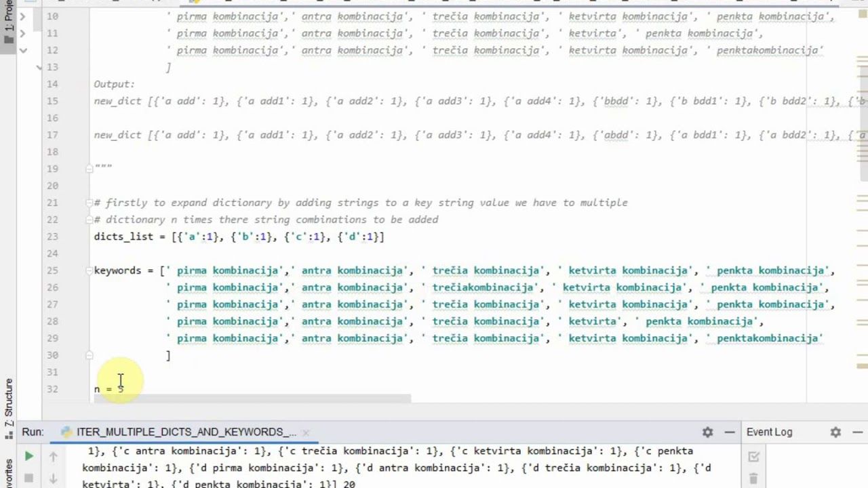Click 'Run:' panel label
Viewport: 868px width, 488px height.
[x=33, y=432]
